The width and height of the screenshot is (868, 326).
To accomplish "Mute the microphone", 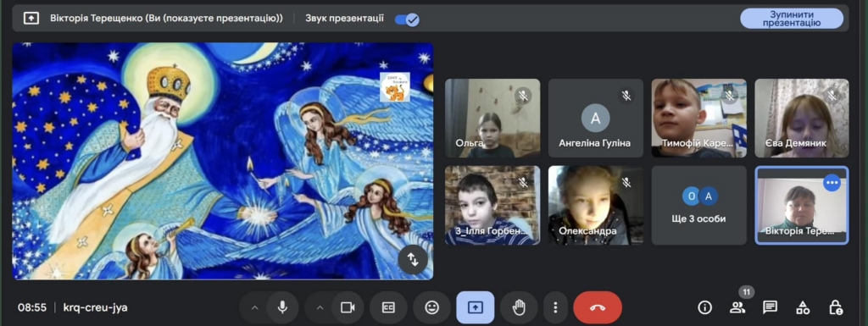I will (282, 307).
